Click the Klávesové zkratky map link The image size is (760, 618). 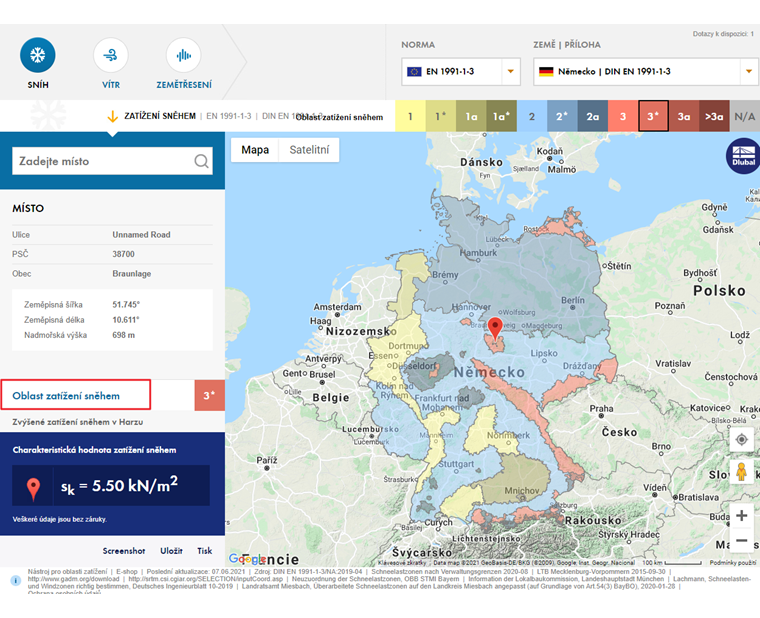tap(402, 563)
